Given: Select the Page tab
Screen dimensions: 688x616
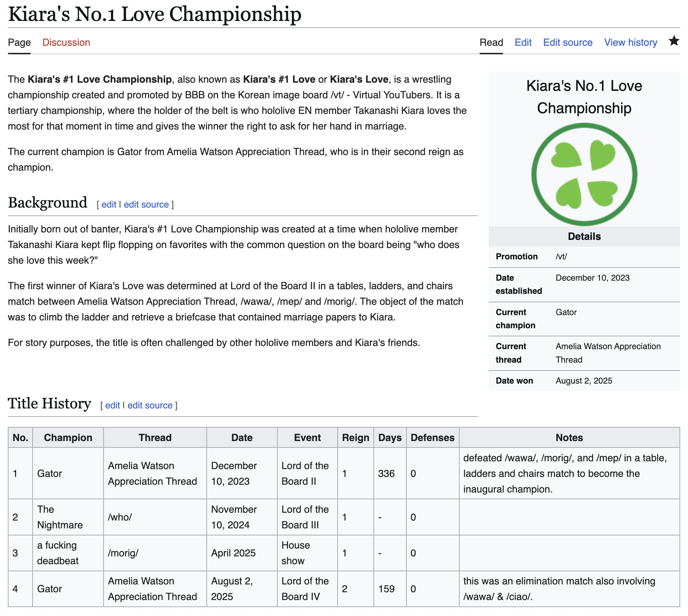Looking at the screenshot, I should point(19,43).
